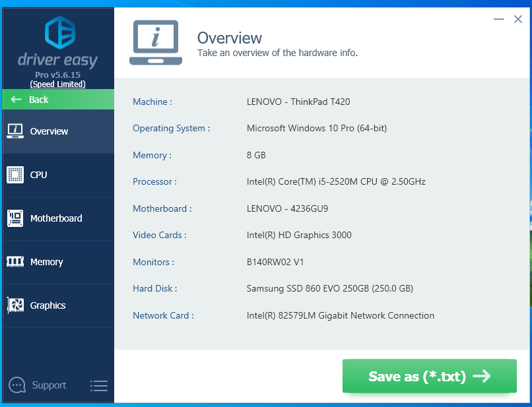
Task: Click the Pro v5.6.15 version text
Action: coord(57,75)
